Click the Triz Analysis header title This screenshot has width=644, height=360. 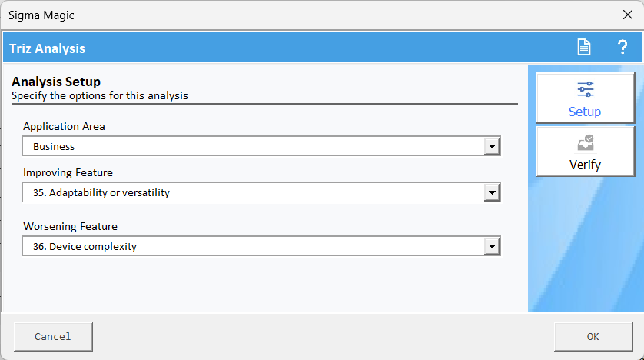pos(47,48)
